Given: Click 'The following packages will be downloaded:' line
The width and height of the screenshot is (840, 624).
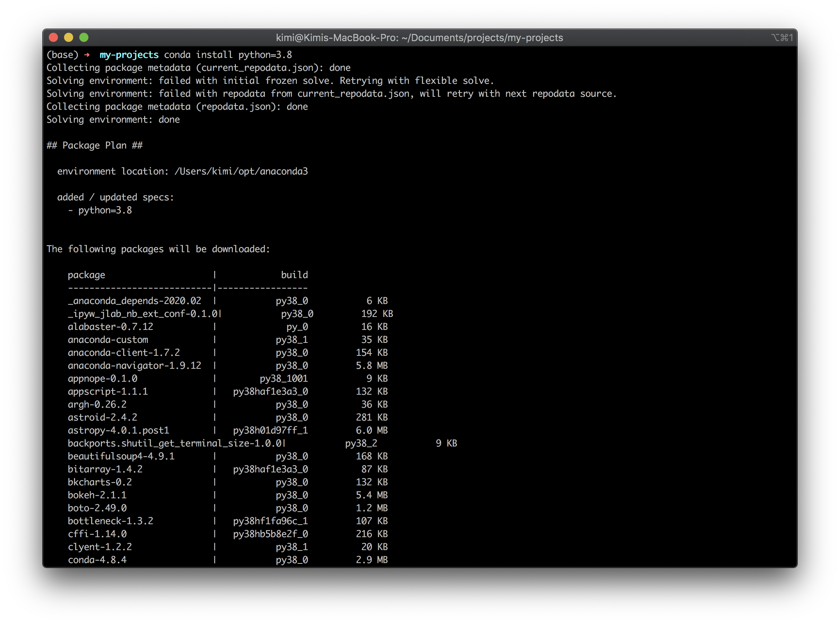Looking at the screenshot, I should 158,249.
